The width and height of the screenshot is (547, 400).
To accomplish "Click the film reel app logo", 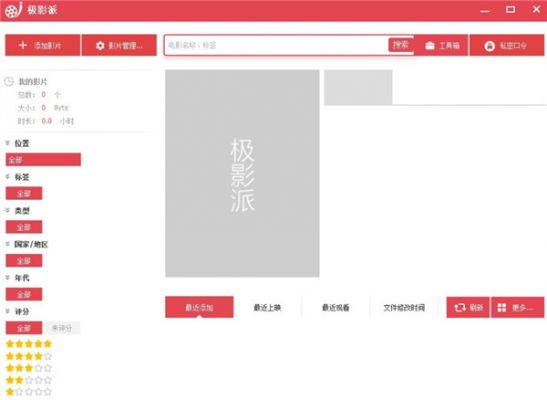I will pos(13,10).
